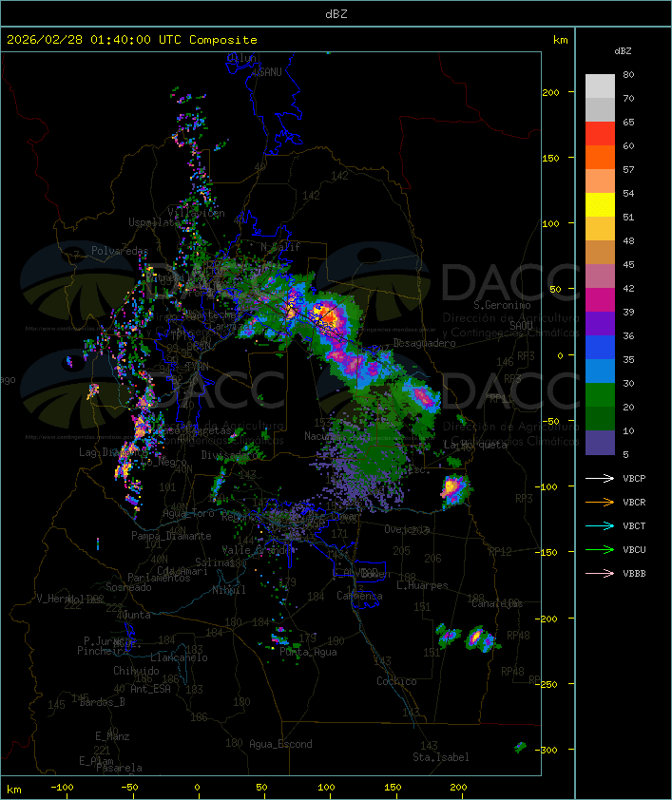Click the Carmensa place label
The image size is (672, 800).
(x=359, y=596)
